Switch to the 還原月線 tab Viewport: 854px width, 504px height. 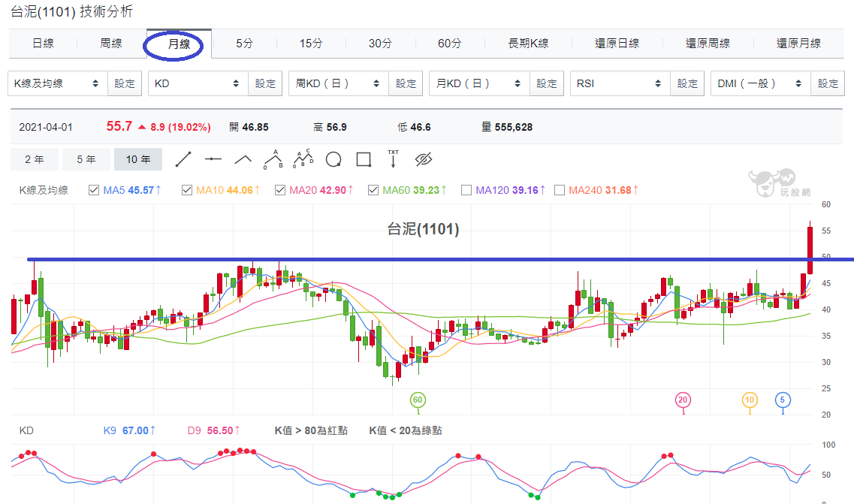(798, 44)
